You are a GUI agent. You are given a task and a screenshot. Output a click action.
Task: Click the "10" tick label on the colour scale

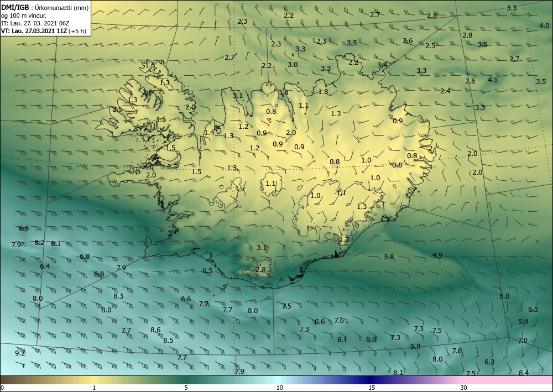(x=280, y=388)
